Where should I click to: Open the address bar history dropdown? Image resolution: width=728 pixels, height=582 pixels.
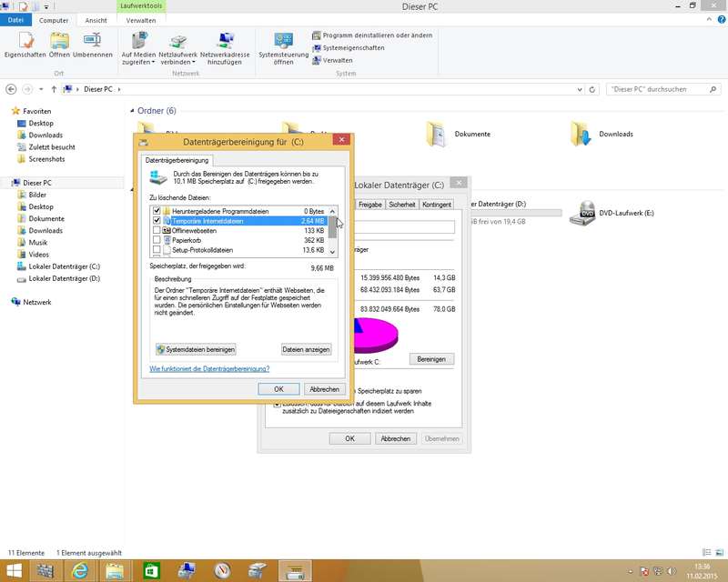[580, 90]
